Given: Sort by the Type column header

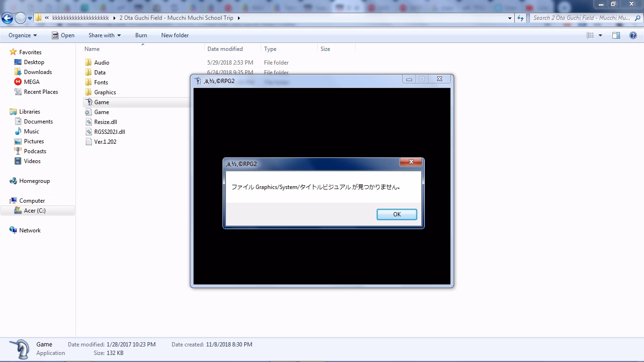Looking at the screenshot, I should [x=270, y=49].
